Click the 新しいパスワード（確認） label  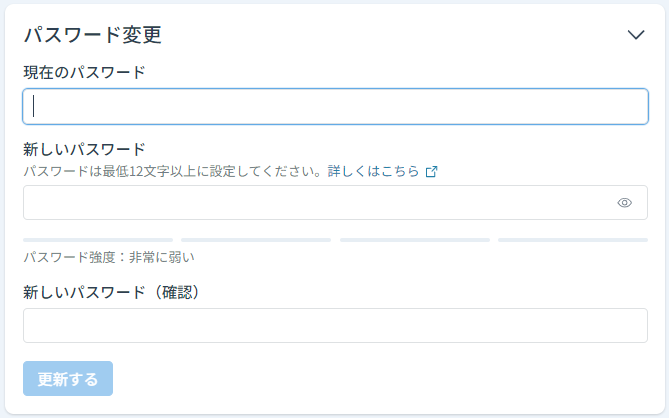tap(112, 292)
